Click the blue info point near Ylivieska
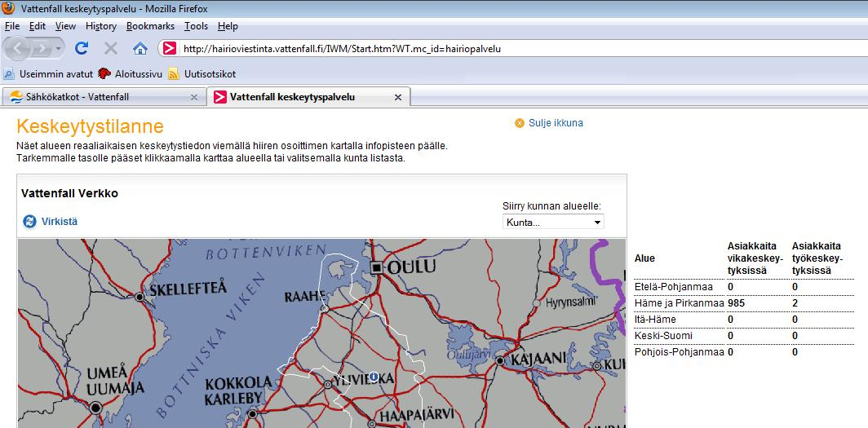 [374, 377]
